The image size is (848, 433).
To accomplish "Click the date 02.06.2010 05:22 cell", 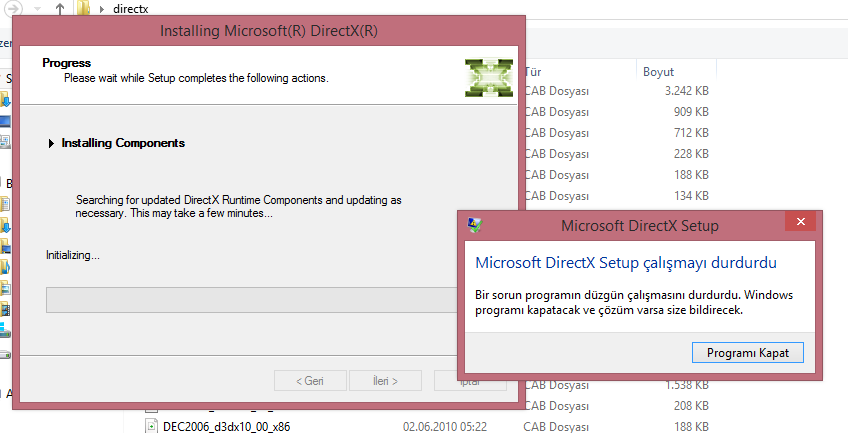I will click(445, 427).
